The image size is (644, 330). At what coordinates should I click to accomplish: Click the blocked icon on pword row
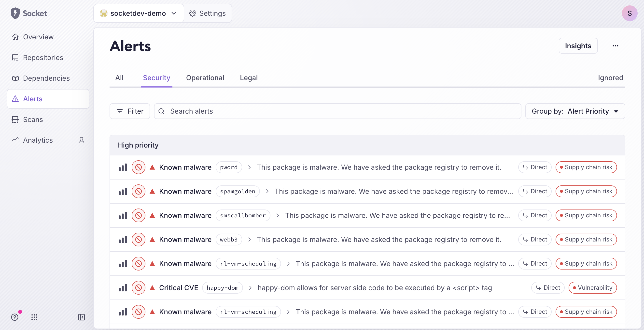139,167
